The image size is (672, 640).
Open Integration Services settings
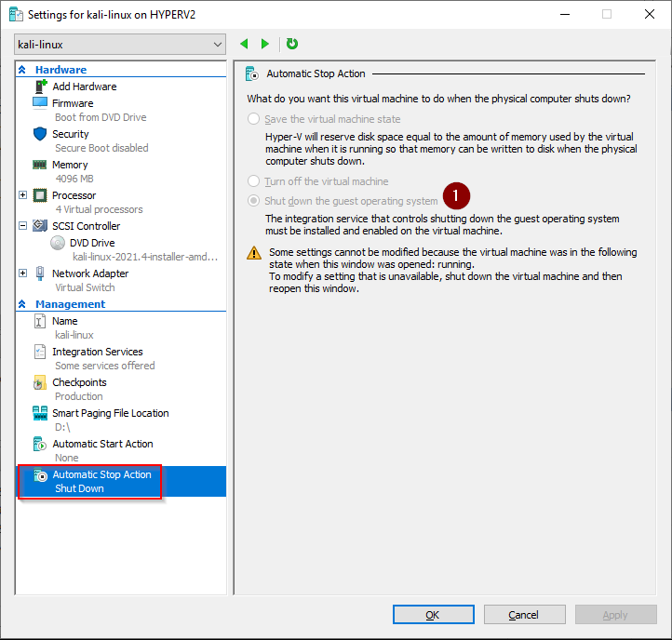click(x=97, y=352)
